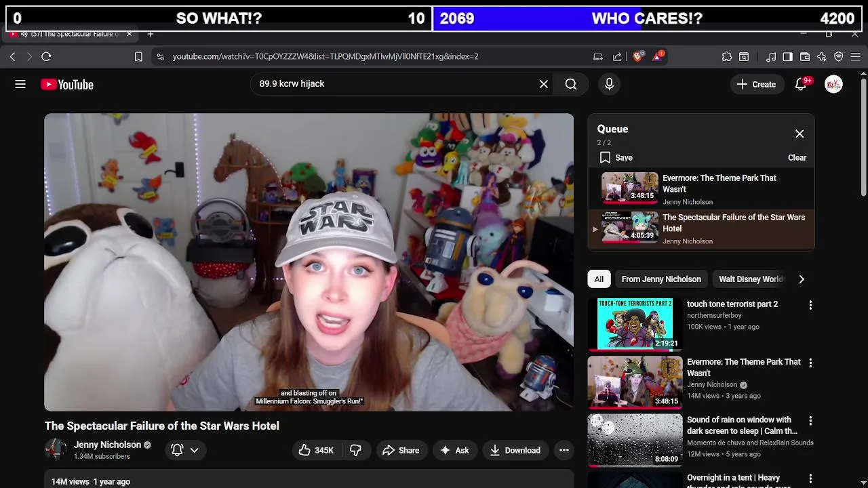Open YouTube notifications bell
Viewport: 868px width, 488px height.
(802, 84)
